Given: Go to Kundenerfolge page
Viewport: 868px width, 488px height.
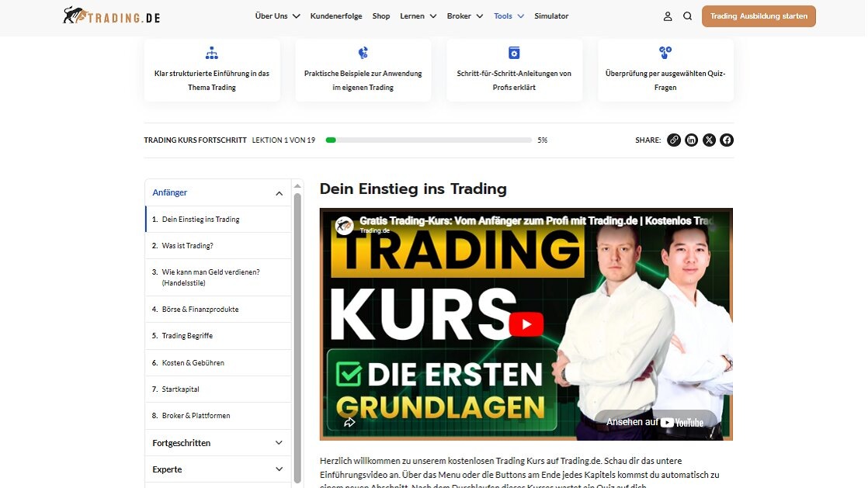Looking at the screenshot, I should [335, 16].
